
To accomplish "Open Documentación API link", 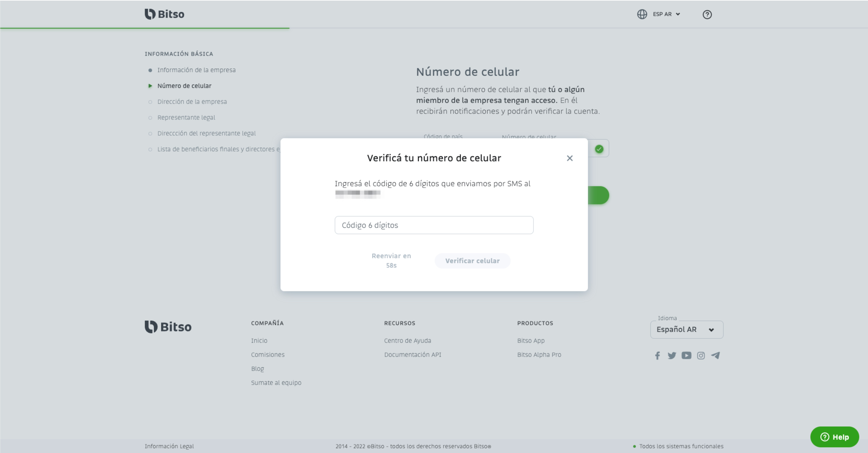I will (x=412, y=354).
